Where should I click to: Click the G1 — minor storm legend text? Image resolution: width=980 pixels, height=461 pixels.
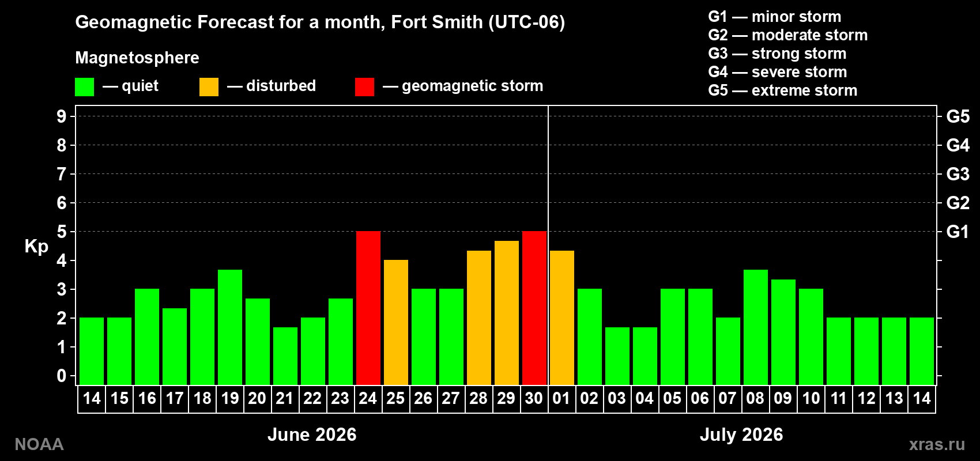click(x=775, y=17)
